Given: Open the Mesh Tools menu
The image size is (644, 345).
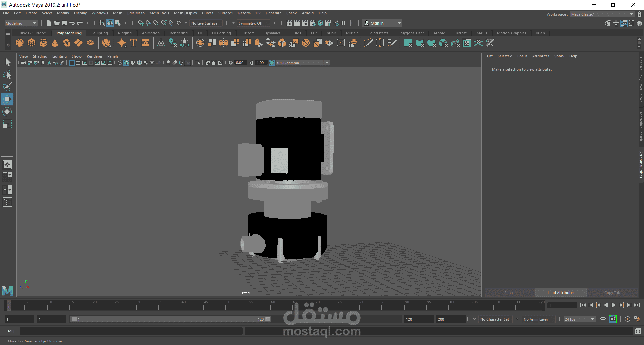Looking at the screenshot, I should click(159, 13).
